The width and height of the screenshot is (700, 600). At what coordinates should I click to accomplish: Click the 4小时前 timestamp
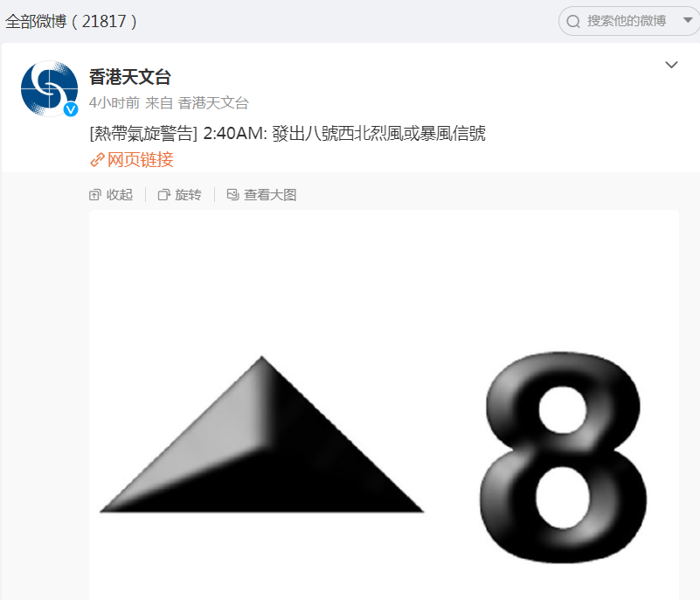pos(114,102)
